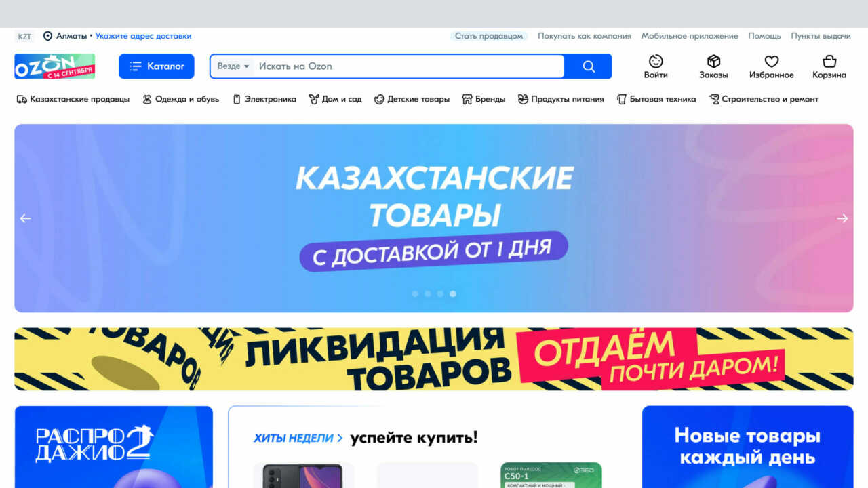The height and width of the screenshot is (488, 868).
Task: Show next banner with right arrow
Action: pos(842,218)
